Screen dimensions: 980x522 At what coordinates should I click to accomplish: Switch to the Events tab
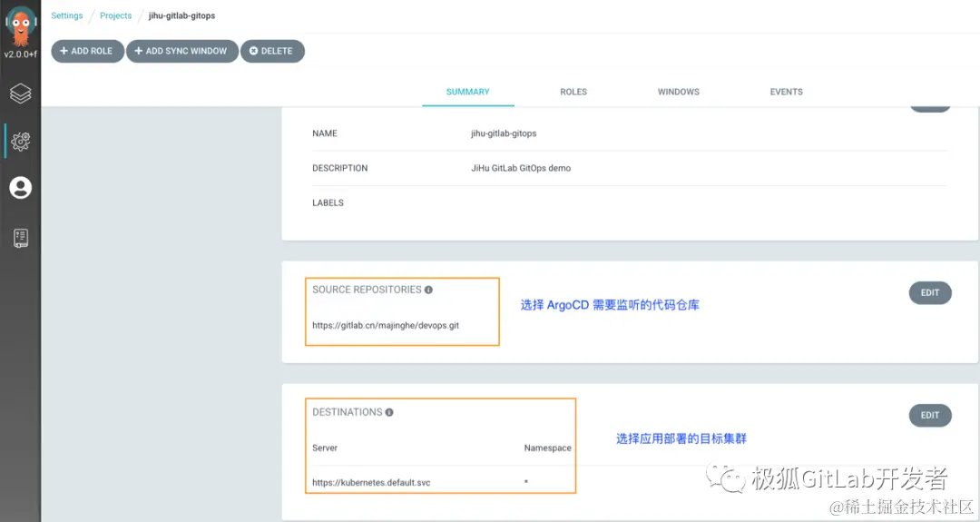[x=786, y=92]
